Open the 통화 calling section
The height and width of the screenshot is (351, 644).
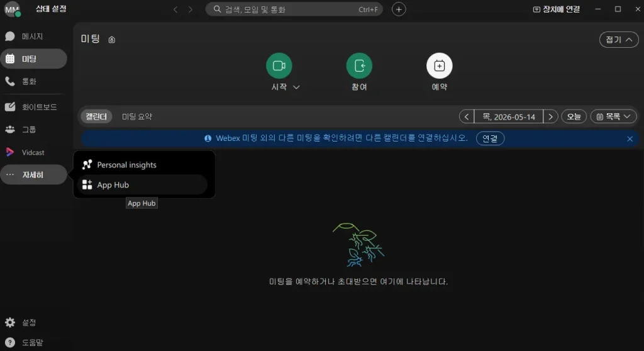tap(33, 81)
